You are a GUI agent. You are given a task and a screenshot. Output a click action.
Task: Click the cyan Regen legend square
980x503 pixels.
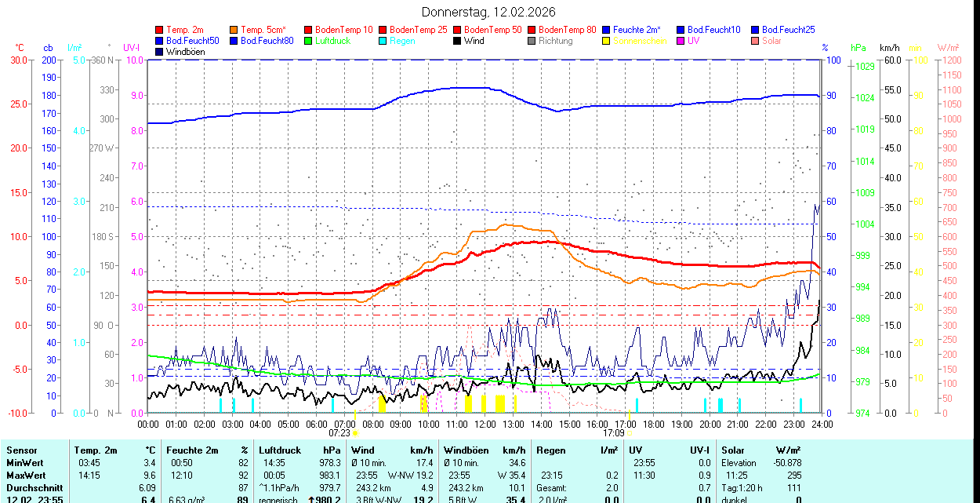[383, 41]
